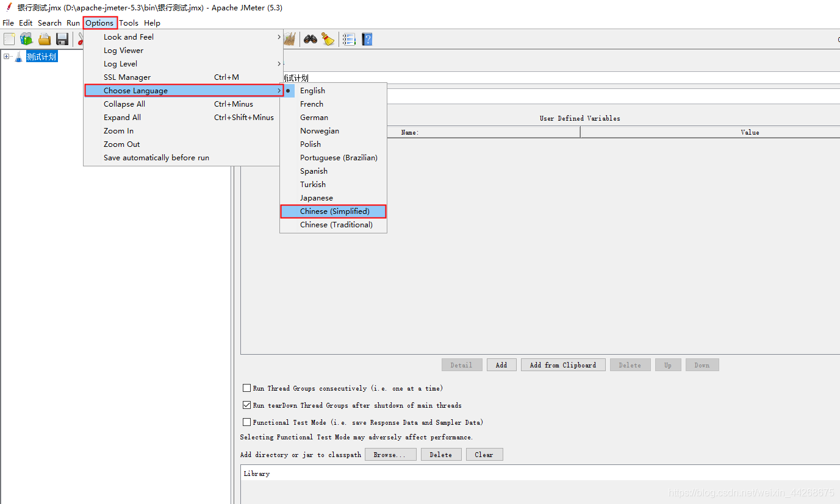Click the Value column header

pos(710,132)
